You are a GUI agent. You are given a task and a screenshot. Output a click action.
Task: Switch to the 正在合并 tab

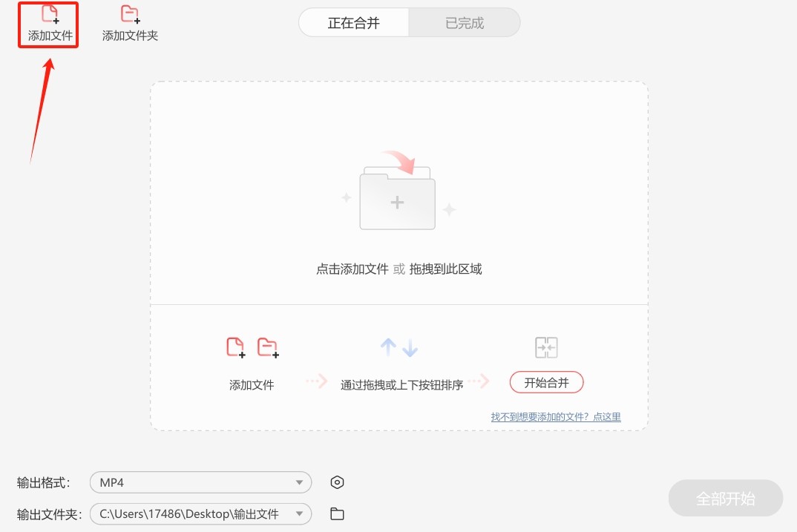tap(354, 23)
